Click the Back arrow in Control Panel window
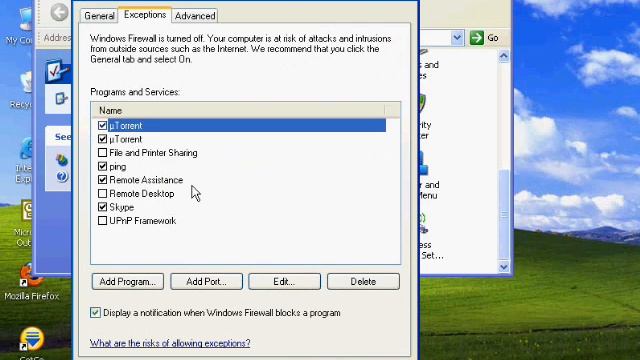 (59, 12)
